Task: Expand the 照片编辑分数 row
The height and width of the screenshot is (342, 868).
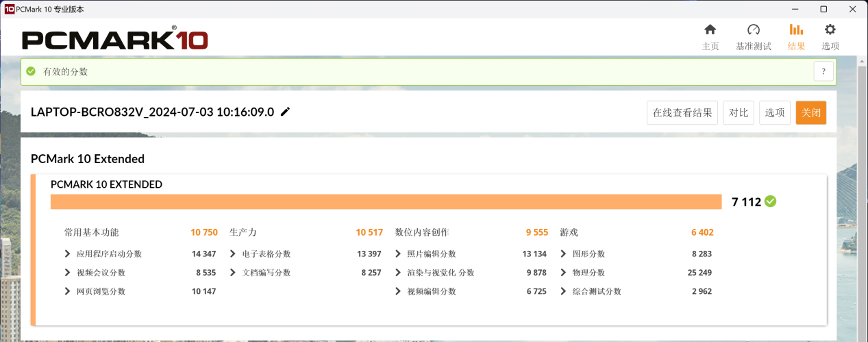Action: click(399, 254)
